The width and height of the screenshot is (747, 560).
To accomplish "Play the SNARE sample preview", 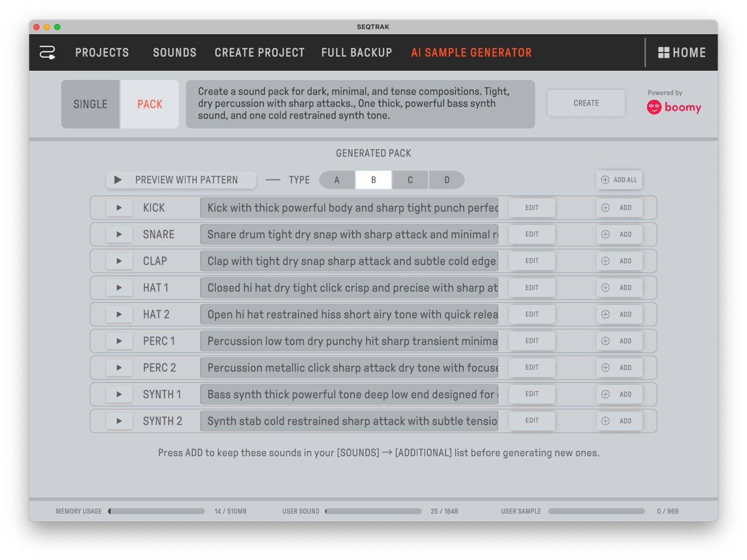I will tap(119, 235).
